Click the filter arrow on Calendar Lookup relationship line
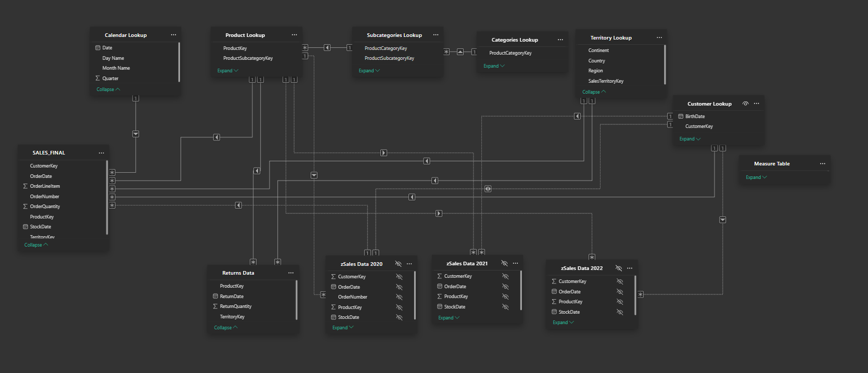 [135, 134]
